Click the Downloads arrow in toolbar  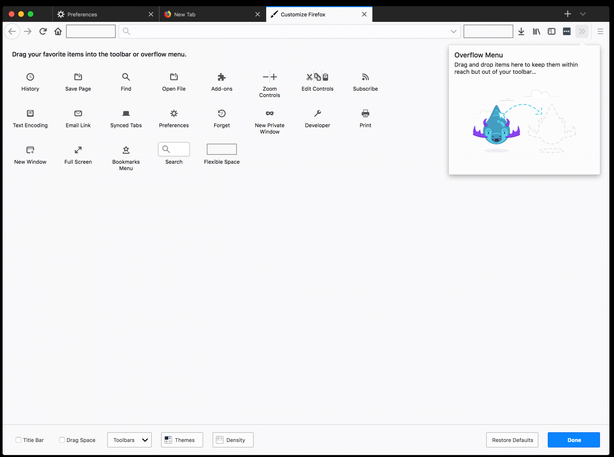(x=521, y=31)
